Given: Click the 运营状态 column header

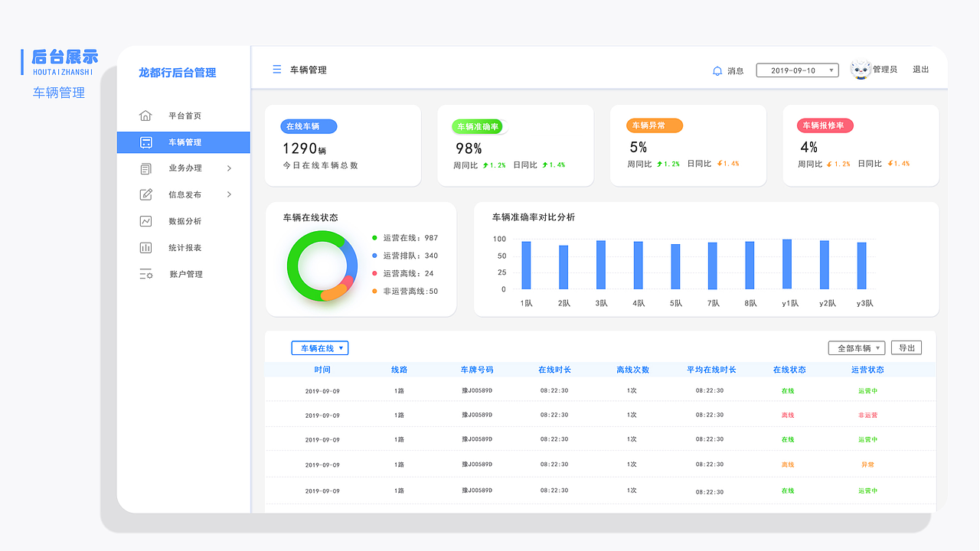Looking at the screenshot, I should pos(867,370).
